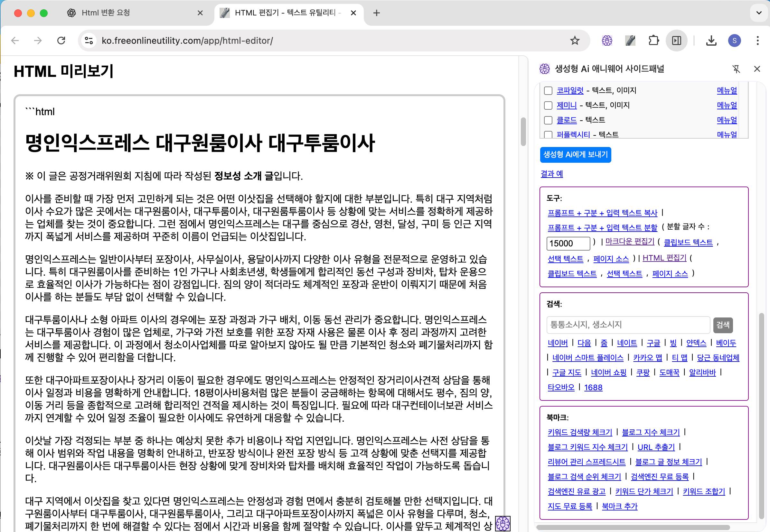Expand the tab search chevron dropdown
Image resolution: width=770 pixels, height=532 pixels.
pyautogui.click(x=759, y=13)
